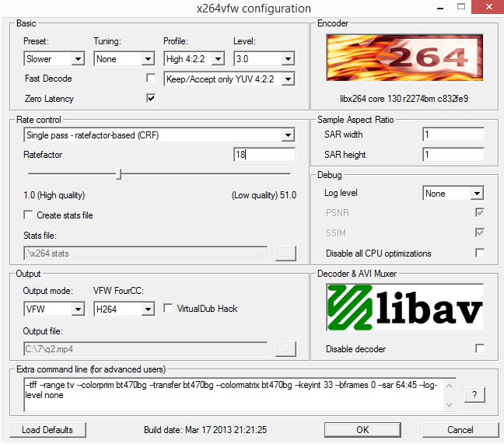The image size is (504, 444).
Task: Open the VFW FourCC dropdown showing H264
Action: click(124, 309)
